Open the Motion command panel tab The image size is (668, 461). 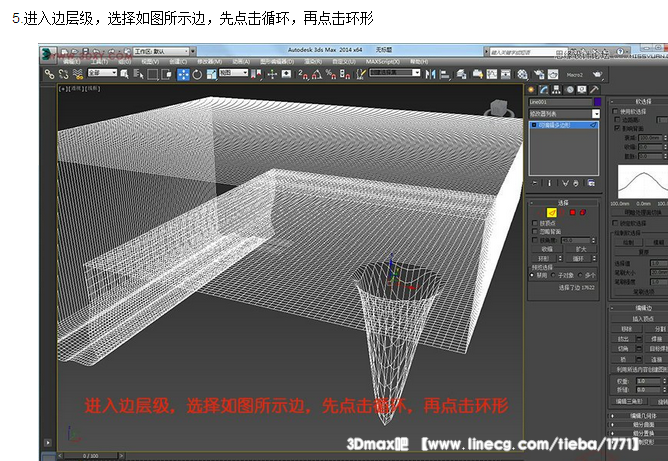tap(569, 89)
